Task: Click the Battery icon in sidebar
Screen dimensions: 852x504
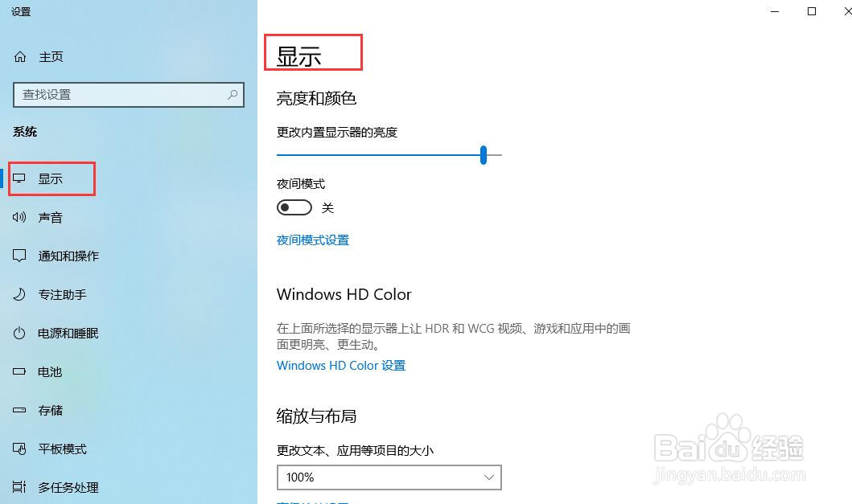Action: [19, 371]
